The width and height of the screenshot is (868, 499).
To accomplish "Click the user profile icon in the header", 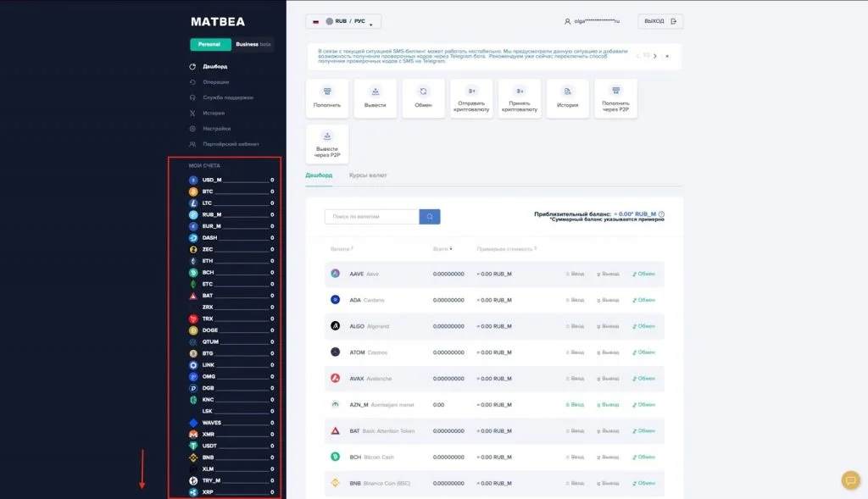I will tap(567, 21).
